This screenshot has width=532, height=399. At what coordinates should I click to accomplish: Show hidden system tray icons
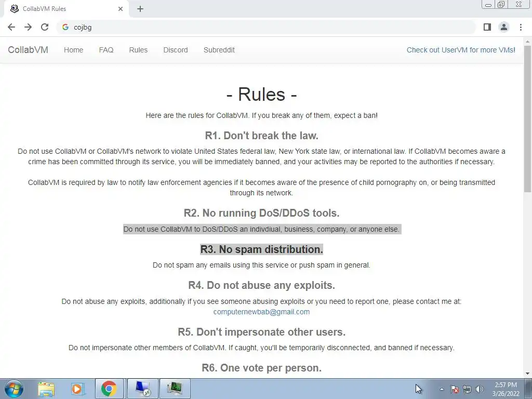[x=442, y=389]
